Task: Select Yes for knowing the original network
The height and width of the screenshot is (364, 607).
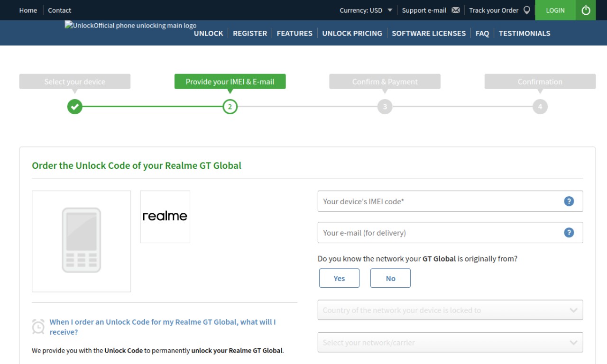Action: (x=339, y=278)
